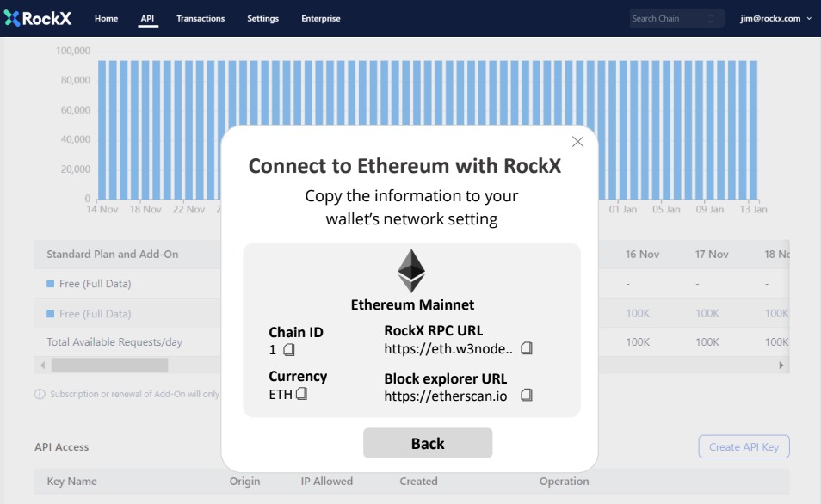
Task: Click Create API Key button
Action: point(744,447)
